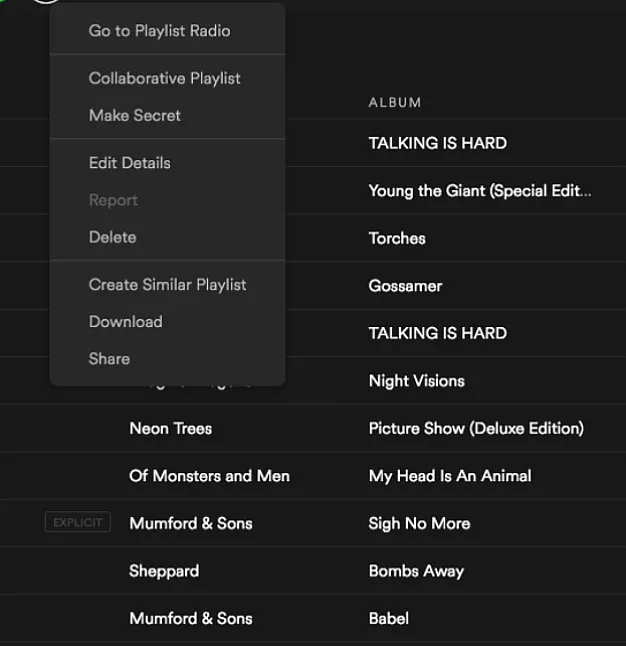Image resolution: width=626 pixels, height=646 pixels.
Task: Select Create Similar Playlist
Action: tap(167, 285)
